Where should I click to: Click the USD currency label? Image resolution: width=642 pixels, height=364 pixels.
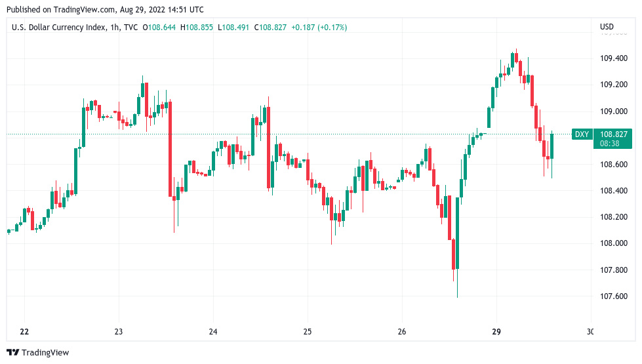click(607, 27)
